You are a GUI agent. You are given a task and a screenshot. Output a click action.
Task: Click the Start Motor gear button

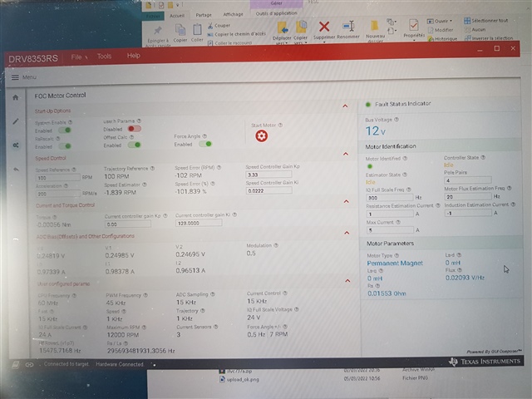[x=261, y=136]
